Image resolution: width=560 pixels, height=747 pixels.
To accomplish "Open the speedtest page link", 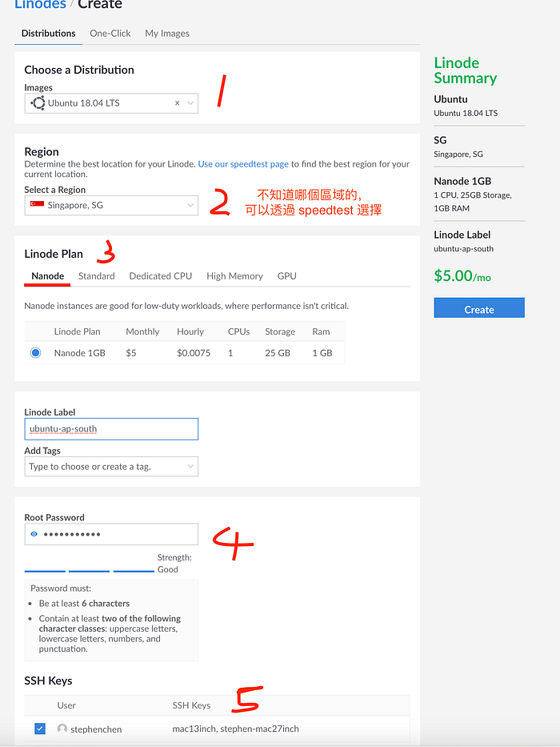I will coord(243,164).
